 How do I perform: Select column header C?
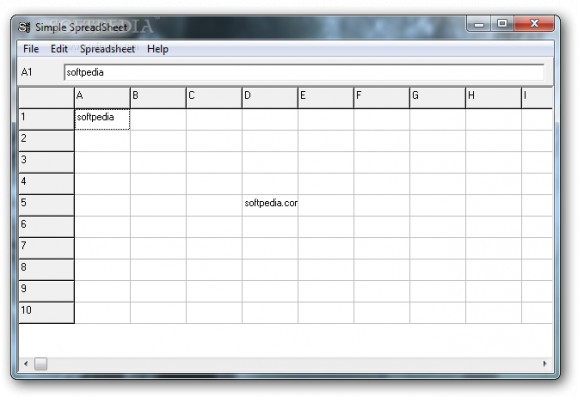(214, 98)
